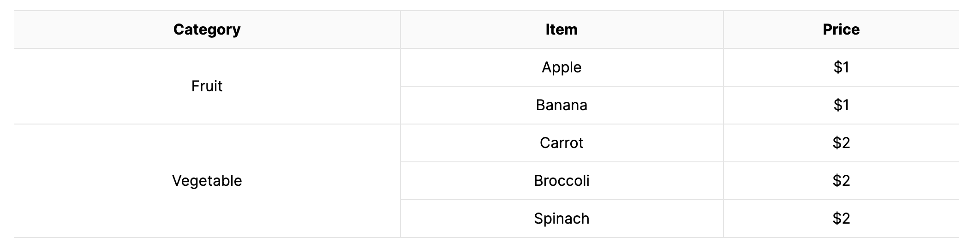This screenshot has height=249, width=980.
Task: Click the Item column header
Action: (x=562, y=30)
